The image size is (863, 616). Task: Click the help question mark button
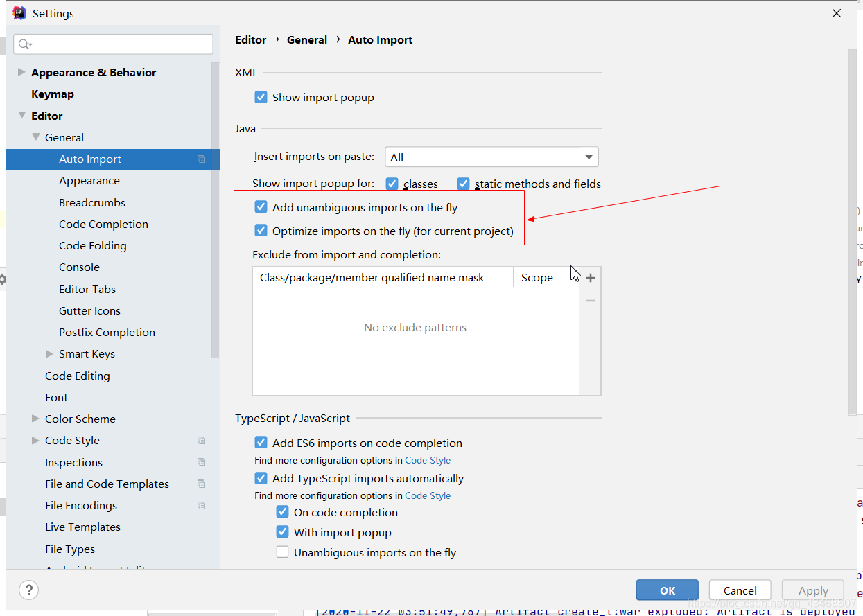pyautogui.click(x=28, y=590)
